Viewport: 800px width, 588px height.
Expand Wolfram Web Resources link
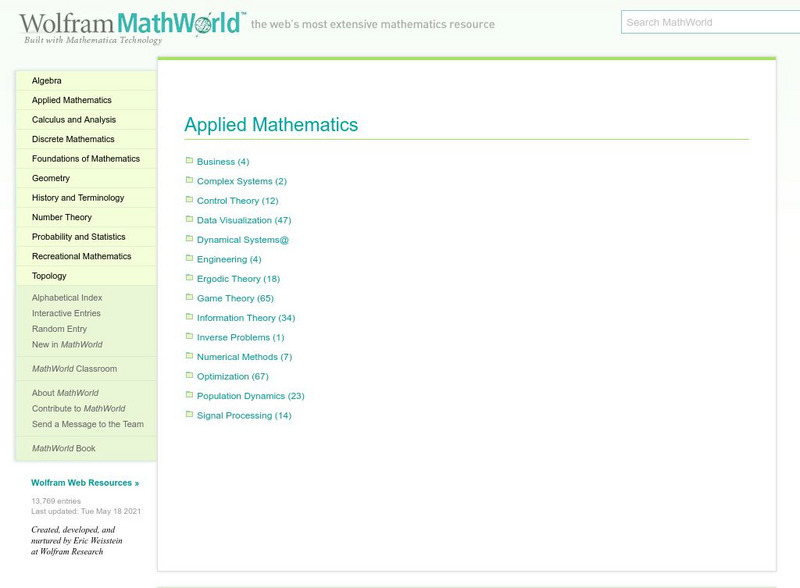pos(85,483)
